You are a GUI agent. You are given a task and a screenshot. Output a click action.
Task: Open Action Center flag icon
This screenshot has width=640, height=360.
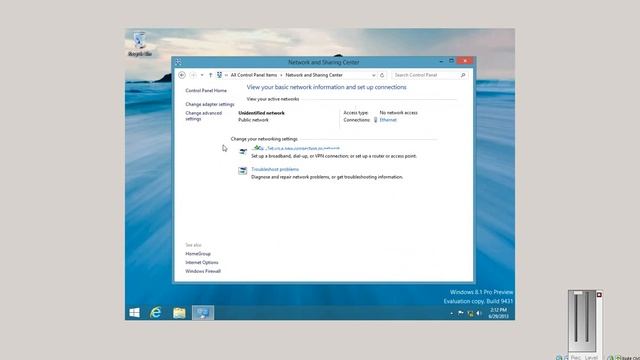point(460,313)
